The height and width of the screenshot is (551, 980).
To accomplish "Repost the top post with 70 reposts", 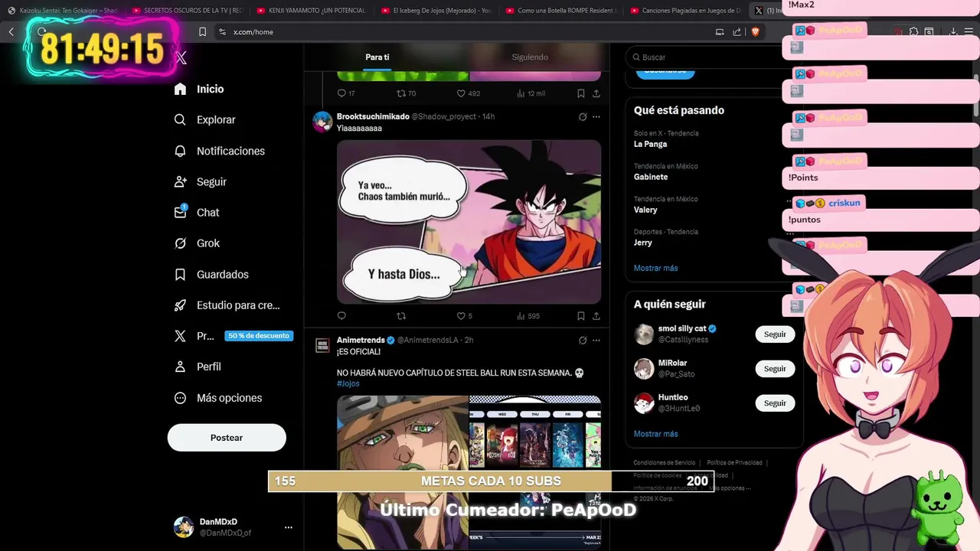I will point(406,93).
